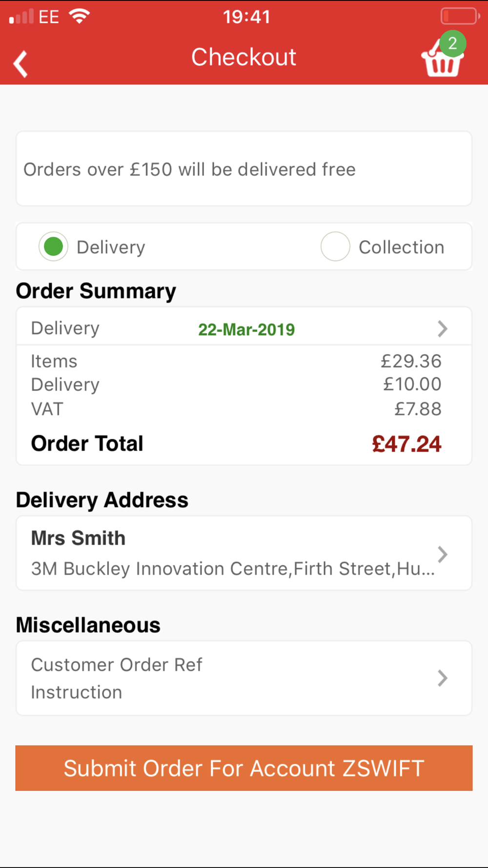Tap the Wi-Fi status icon
This screenshot has width=488, height=868.
[79, 17]
